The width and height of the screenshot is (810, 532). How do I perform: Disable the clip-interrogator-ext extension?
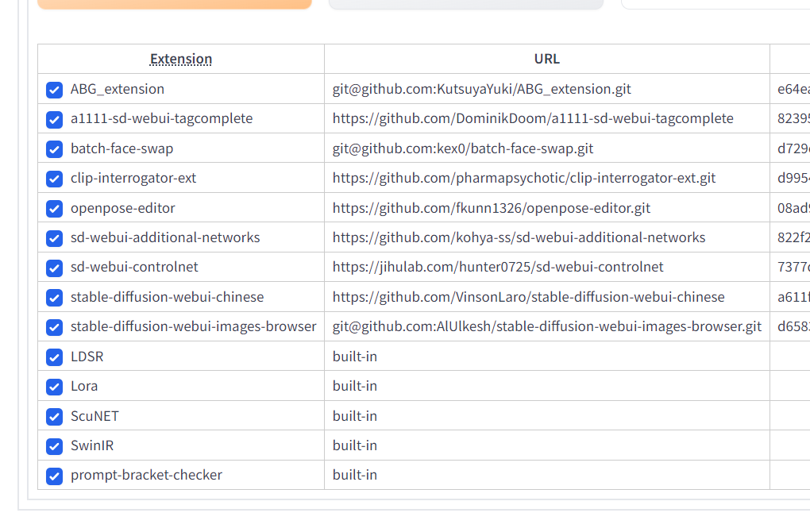click(54, 179)
